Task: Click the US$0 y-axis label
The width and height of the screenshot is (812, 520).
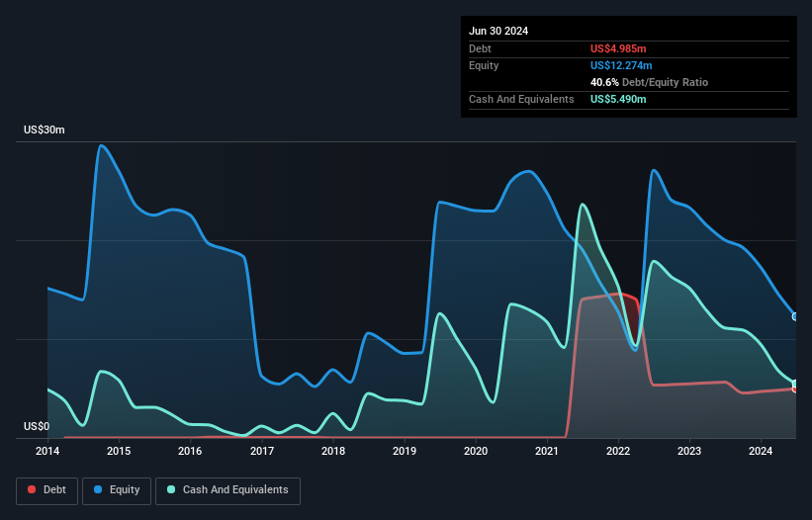Action: tap(36, 426)
